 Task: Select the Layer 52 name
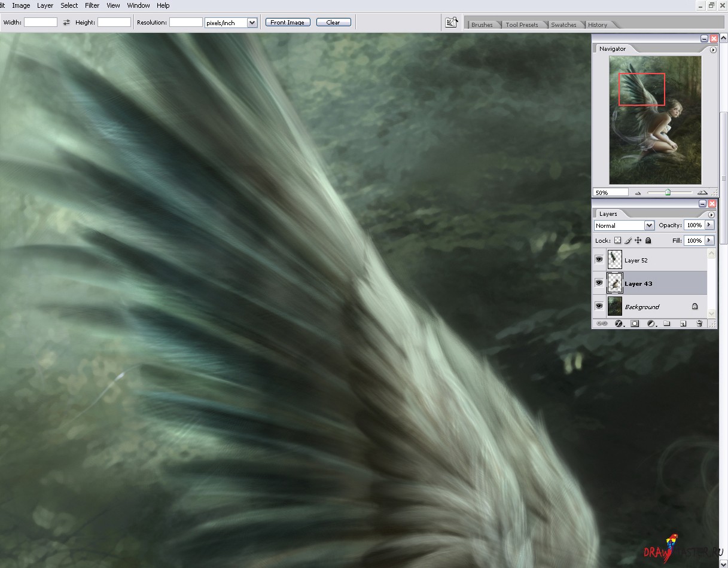click(636, 261)
